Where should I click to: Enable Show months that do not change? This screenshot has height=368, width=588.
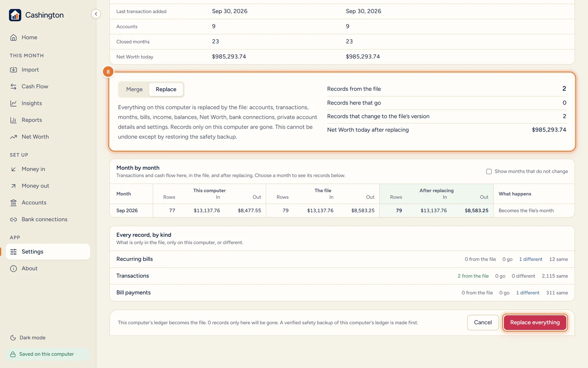[489, 172]
